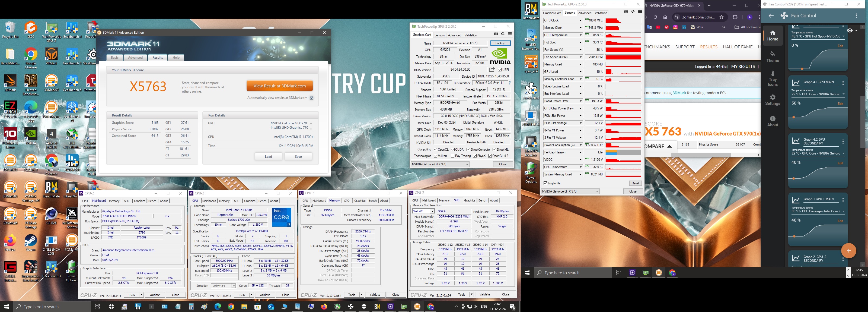Image resolution: width=868 pixels, height=312 pixels.
Task: Click the orange plus add button in Fan Control
Action: coord(848,251)
